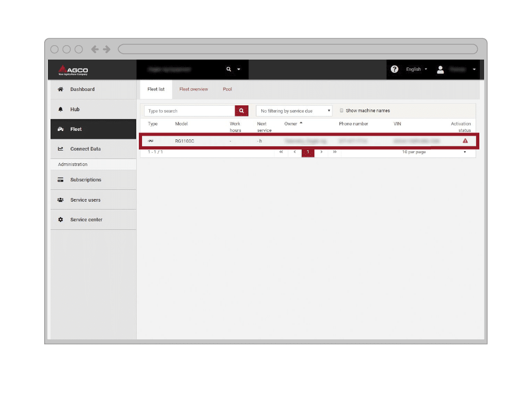Click the browser back arrow

95,49
